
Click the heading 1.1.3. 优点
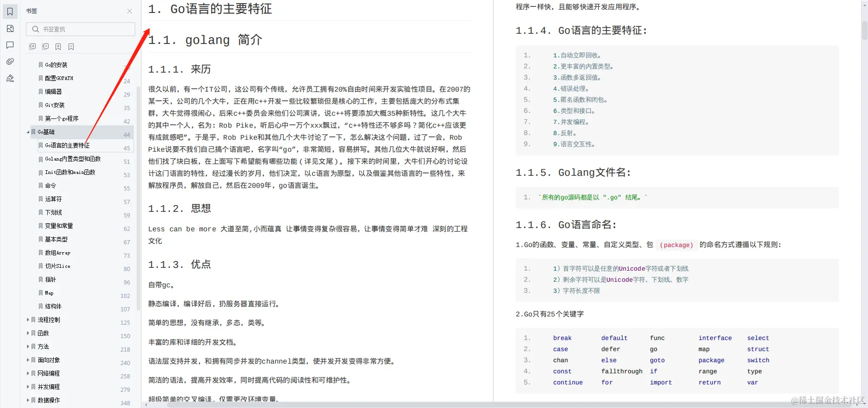pos(180,265)
